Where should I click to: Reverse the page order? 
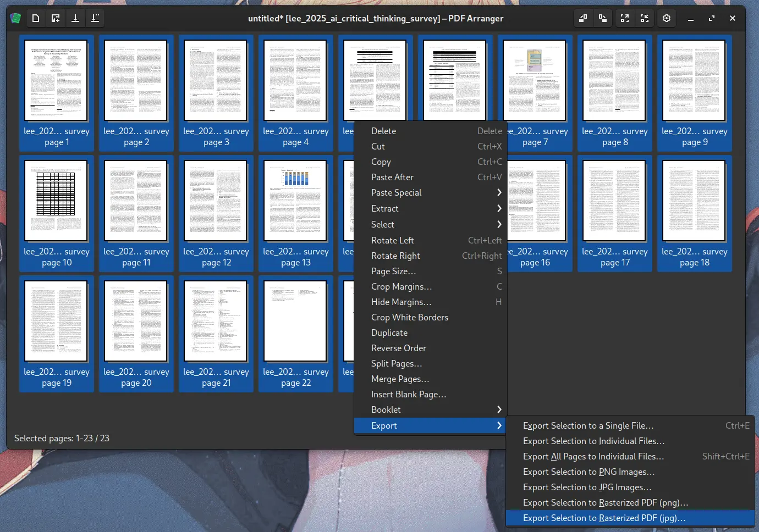[398, 348]
